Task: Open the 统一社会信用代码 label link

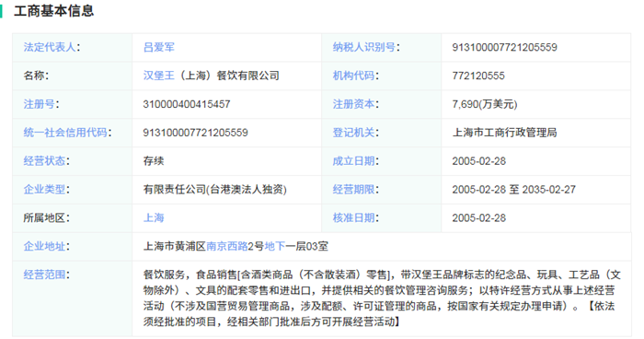Action: pyautogui.click(x=65, y=133)
